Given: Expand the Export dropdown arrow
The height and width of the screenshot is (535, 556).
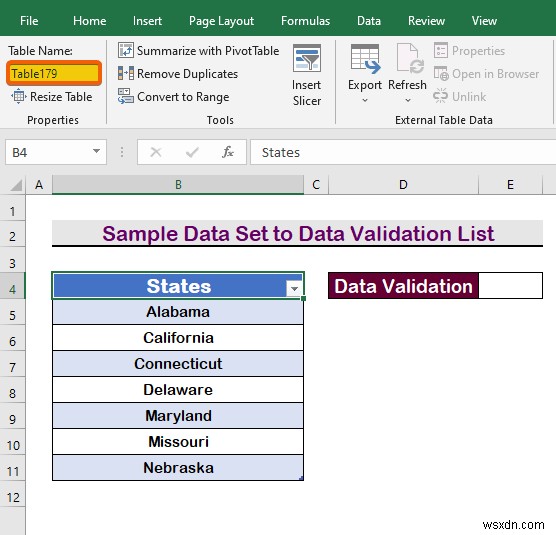Looking at the screenshot, I should [365, 101].
